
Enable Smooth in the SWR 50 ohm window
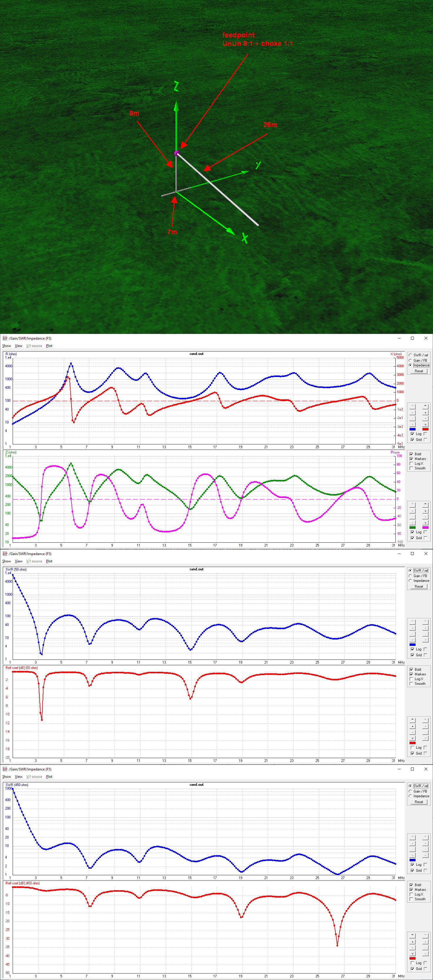coord(411,684)
